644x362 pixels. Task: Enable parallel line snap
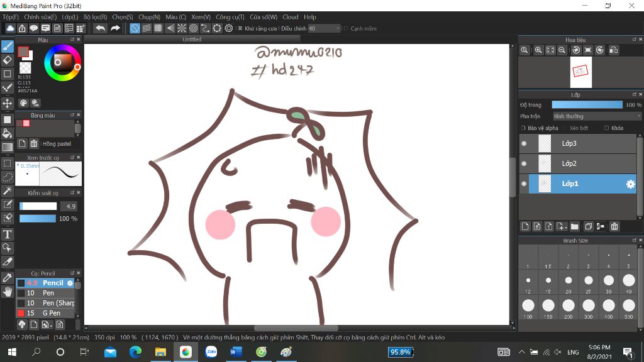(147, 28)
